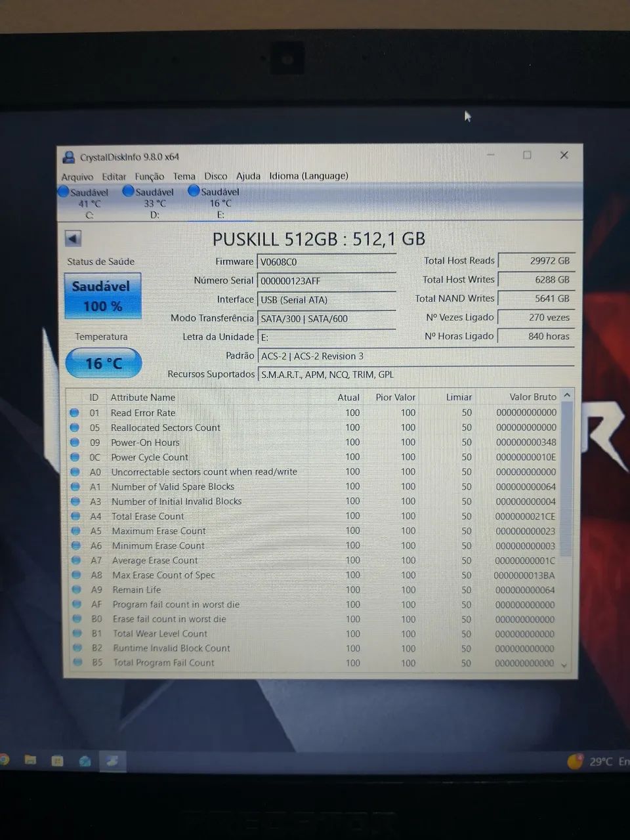This screenshot has height=840, width=630.
Task: Click status dot for Reallocated Sectors Count
Action: 74,427
